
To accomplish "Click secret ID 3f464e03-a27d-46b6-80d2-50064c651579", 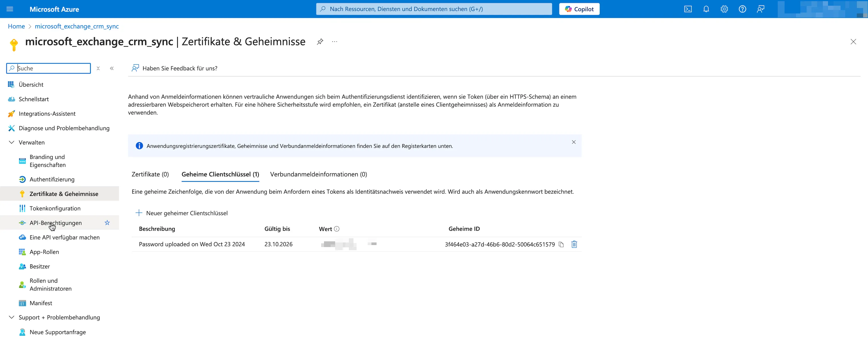I will [500, 244].
